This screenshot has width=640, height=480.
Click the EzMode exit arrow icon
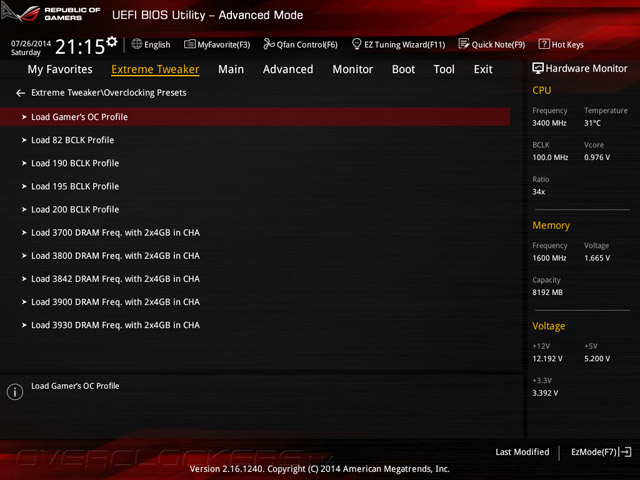click(x=625, y=452)
